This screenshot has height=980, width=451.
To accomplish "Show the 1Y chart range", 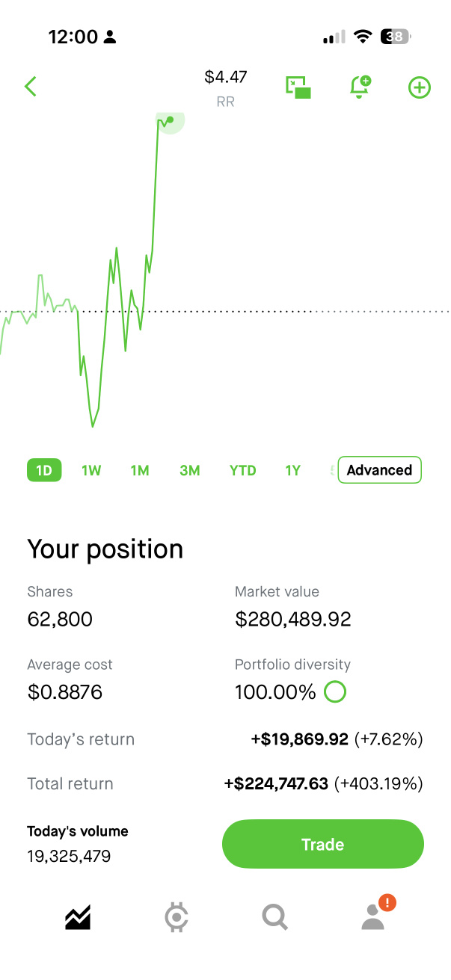I will click(292, 470).
